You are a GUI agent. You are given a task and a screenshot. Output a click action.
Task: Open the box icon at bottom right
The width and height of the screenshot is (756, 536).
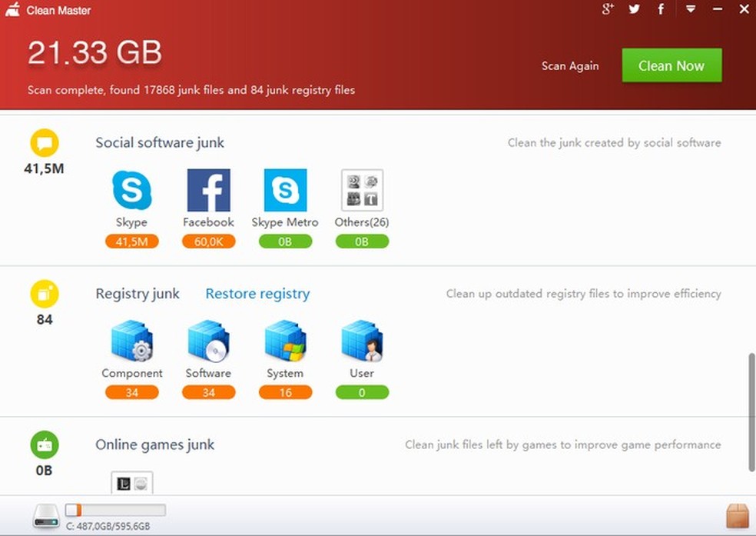tap(738, 516)
